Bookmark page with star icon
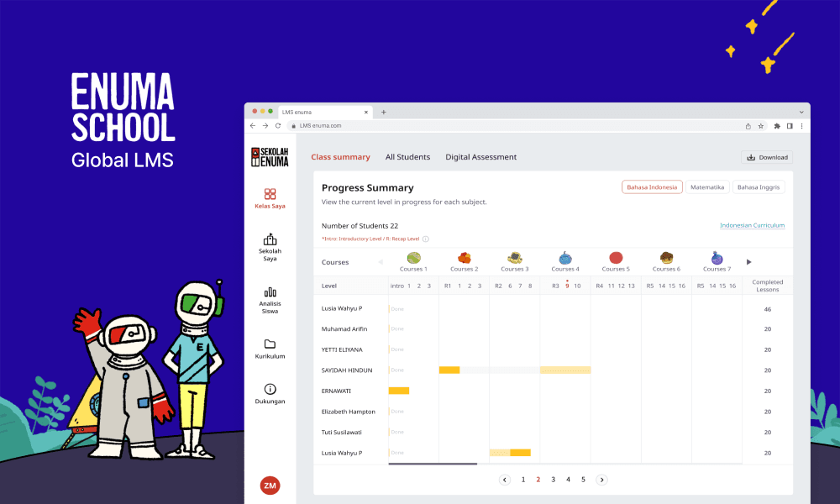The width and height of the screenshot is (840, 504). [761, 126]
